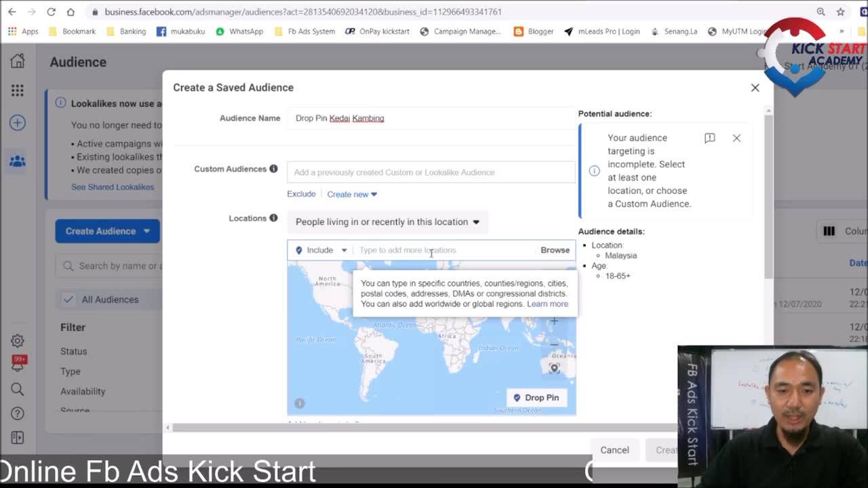Screen dimensions: 868x488
Task: Click the Drop Pin button on map
Action: click(x=536, y=398)
